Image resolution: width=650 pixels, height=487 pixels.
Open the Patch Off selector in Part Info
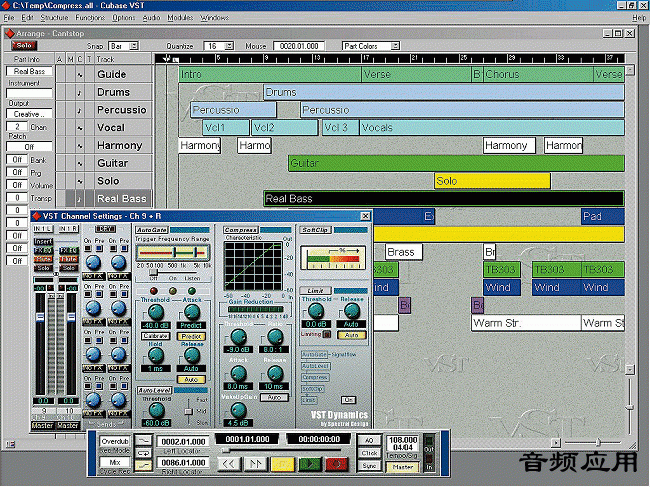pyautogui.click(x=29, y=147)
